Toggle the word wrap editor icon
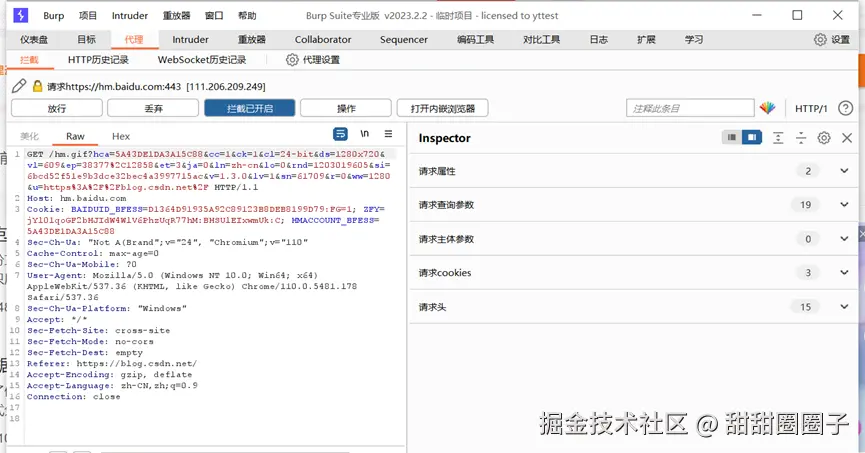The width and height of the screenshot is (865, 453). click(340, 134)
